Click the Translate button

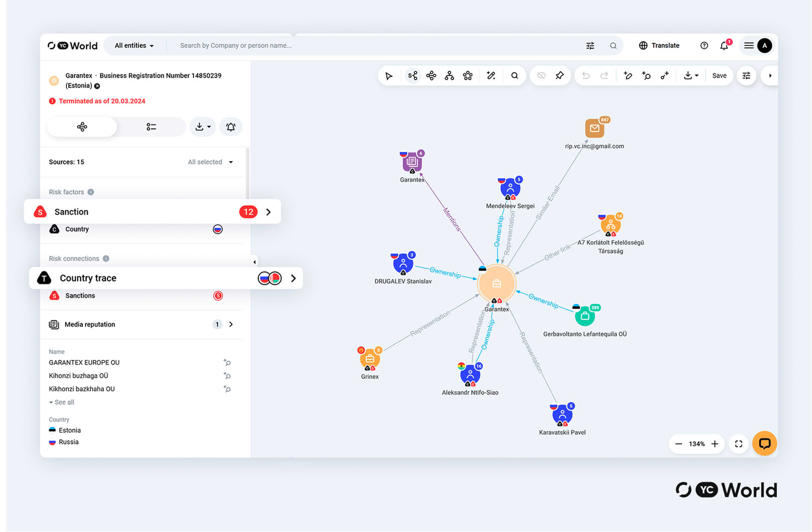(x=659, y=46)
